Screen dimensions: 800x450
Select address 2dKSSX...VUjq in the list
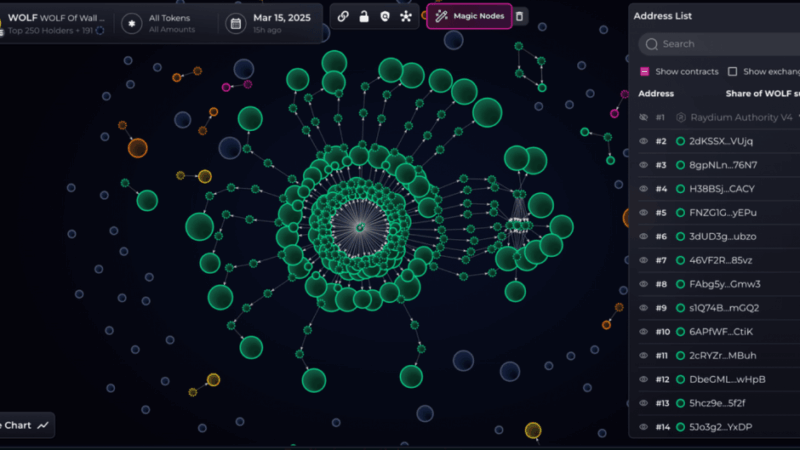click(x=720, y=141)
